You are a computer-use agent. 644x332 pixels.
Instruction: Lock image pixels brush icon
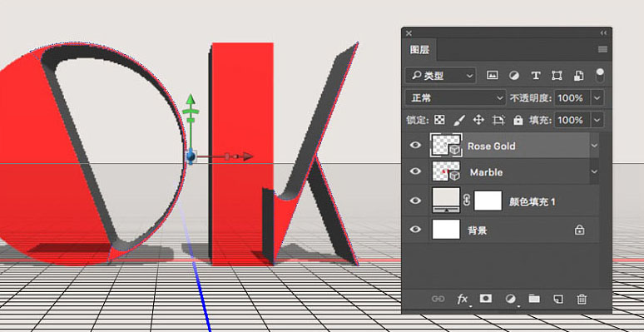459,120
